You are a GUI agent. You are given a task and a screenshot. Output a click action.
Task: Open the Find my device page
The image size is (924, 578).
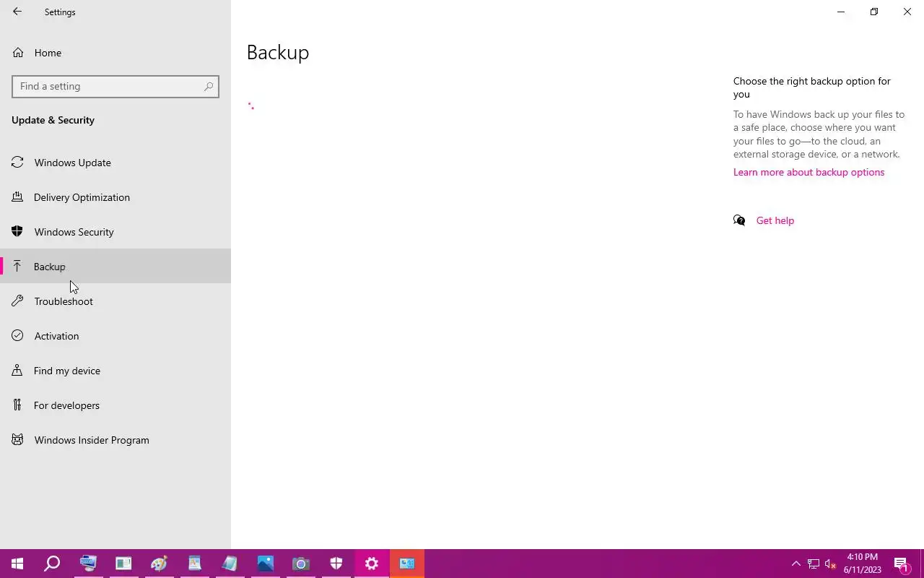pyautogui.click(x=115, y=371)
